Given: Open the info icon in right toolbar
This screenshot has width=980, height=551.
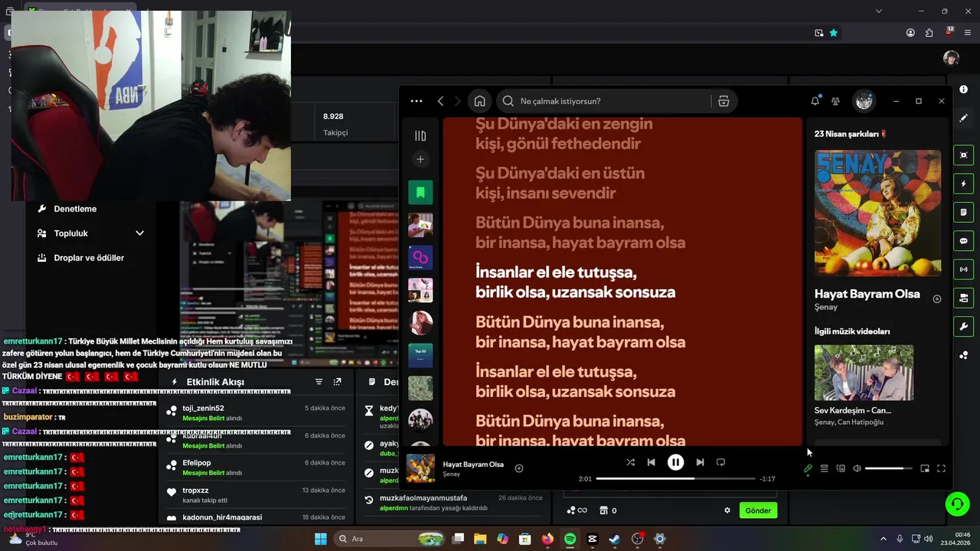Looking at the screenshot, I should pos(963,90).
